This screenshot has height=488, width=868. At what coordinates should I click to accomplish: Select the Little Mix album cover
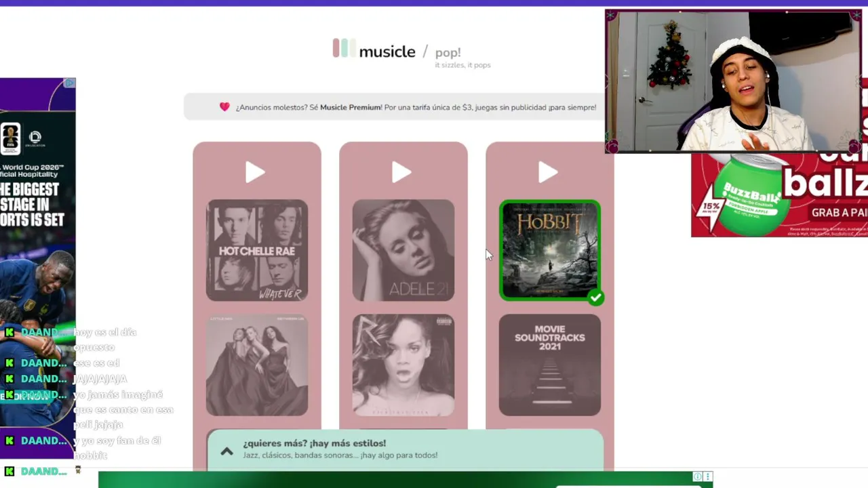click(257, 365)
